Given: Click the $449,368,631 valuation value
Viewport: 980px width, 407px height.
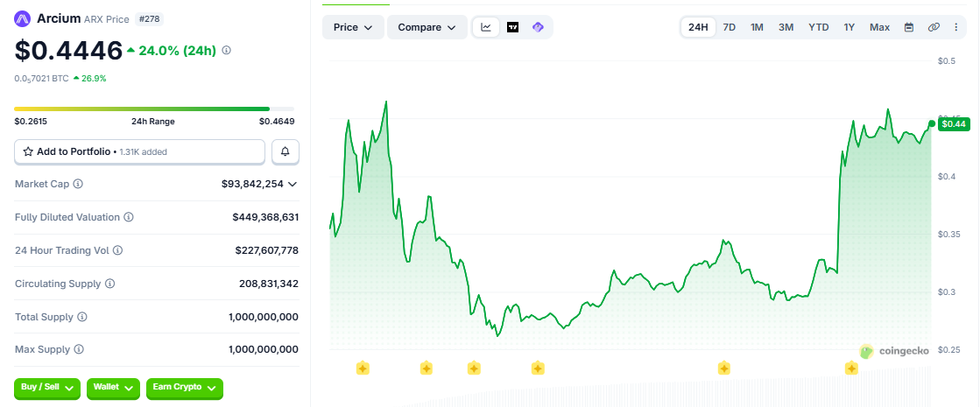Looking at the screenshot, I should 265,217.
